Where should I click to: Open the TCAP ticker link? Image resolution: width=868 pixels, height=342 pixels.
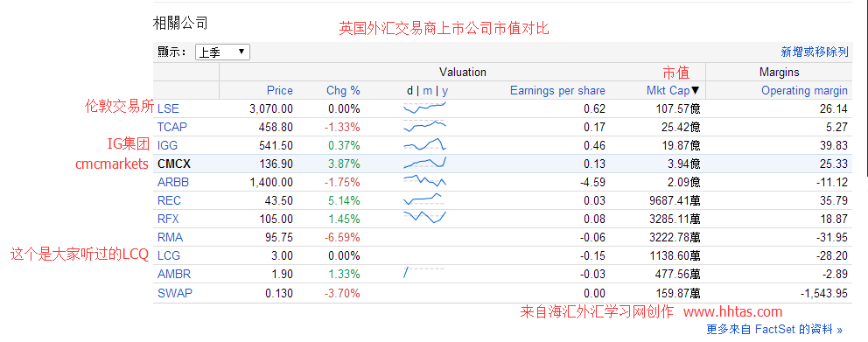(x=172, y=127)
